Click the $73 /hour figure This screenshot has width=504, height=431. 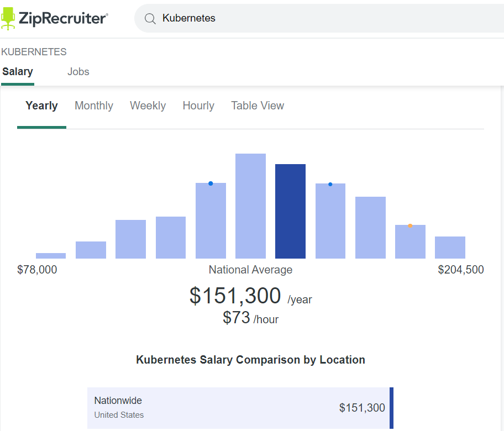(x=250, y=318)
